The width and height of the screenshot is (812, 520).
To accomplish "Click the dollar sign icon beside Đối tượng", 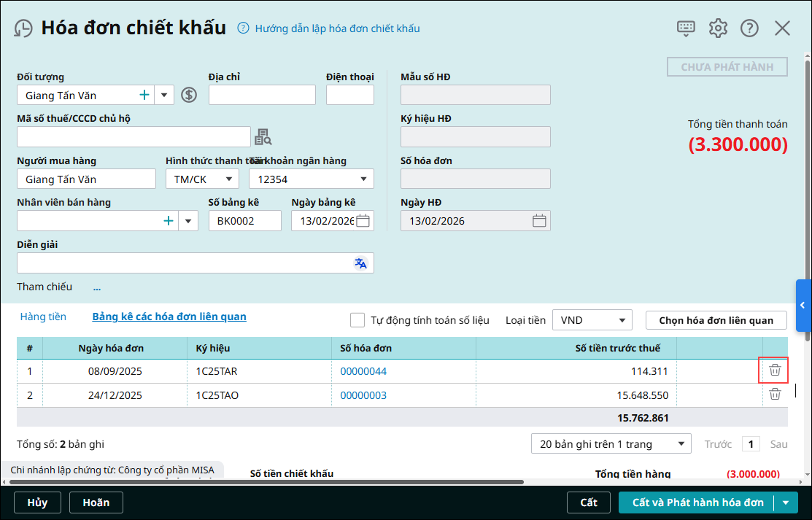I will 189,95.
